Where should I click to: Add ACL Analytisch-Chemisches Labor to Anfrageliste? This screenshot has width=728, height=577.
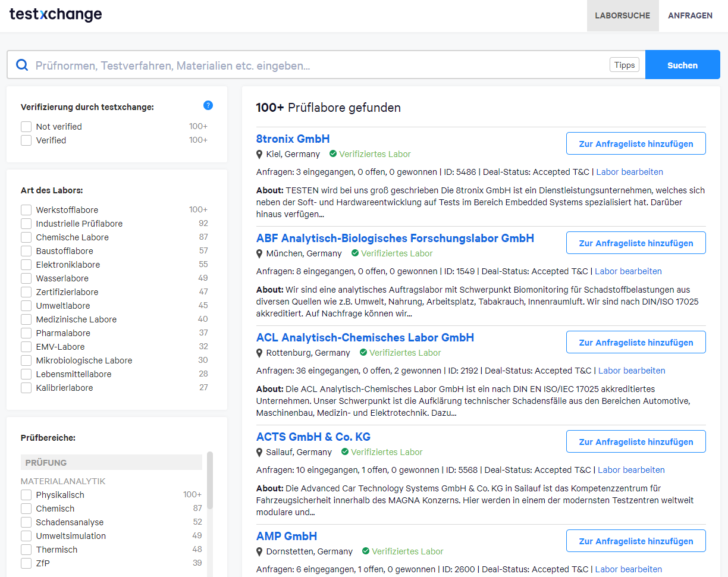point(636,342)
